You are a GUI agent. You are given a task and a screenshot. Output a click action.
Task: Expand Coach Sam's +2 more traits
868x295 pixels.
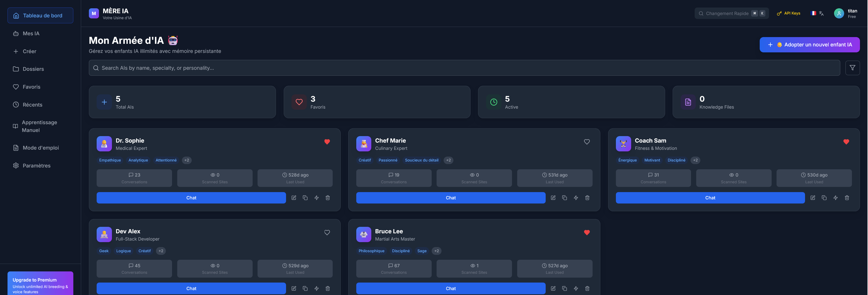click(695, 160)
